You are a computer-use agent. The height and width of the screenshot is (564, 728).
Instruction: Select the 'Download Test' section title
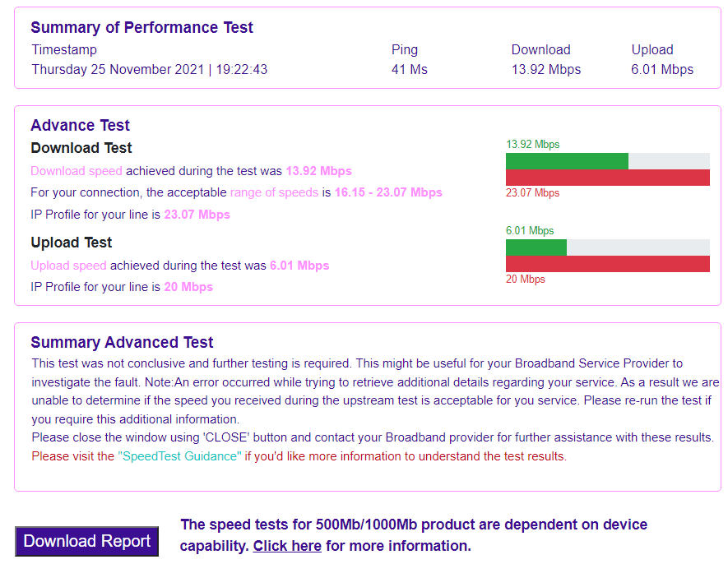click(x=81, y=148)
